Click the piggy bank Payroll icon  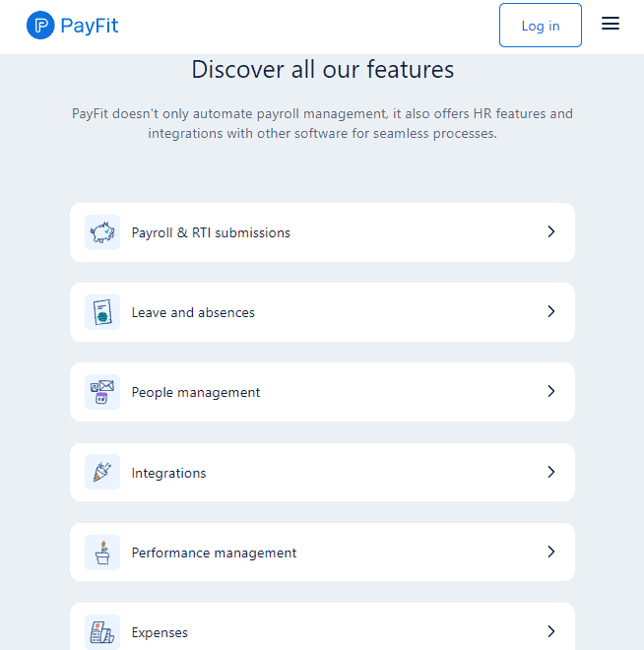(x=102, y=232)
